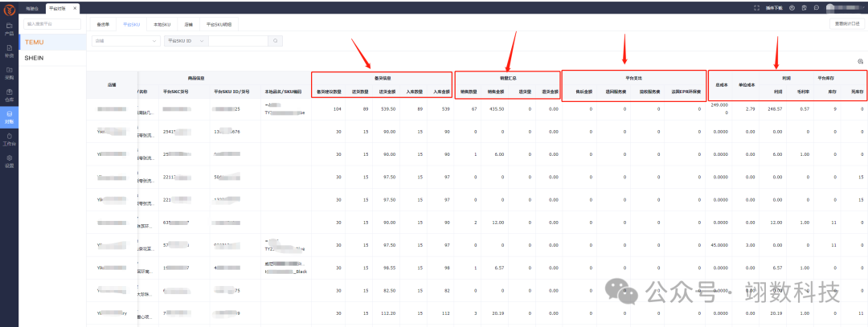Click the 435.50 sales amount cell
The width and height of the screenshot is (868, 327).
point(495,109)
